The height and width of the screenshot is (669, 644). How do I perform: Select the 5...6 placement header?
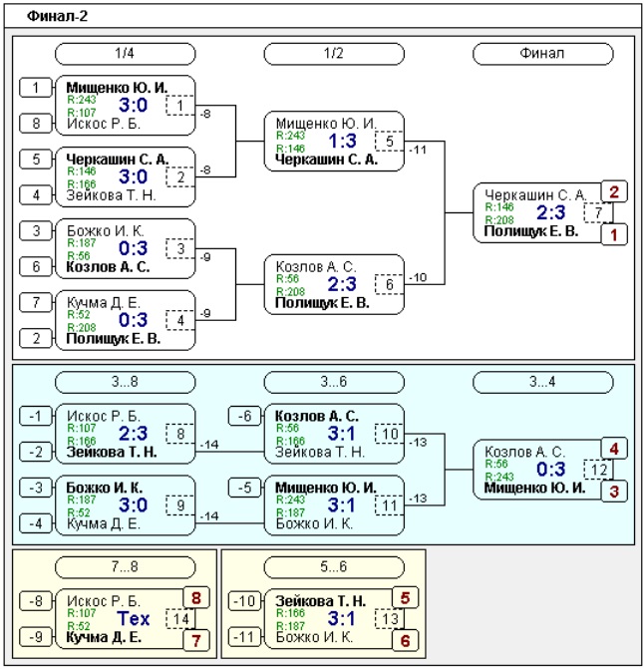click(x=334, y=567)
